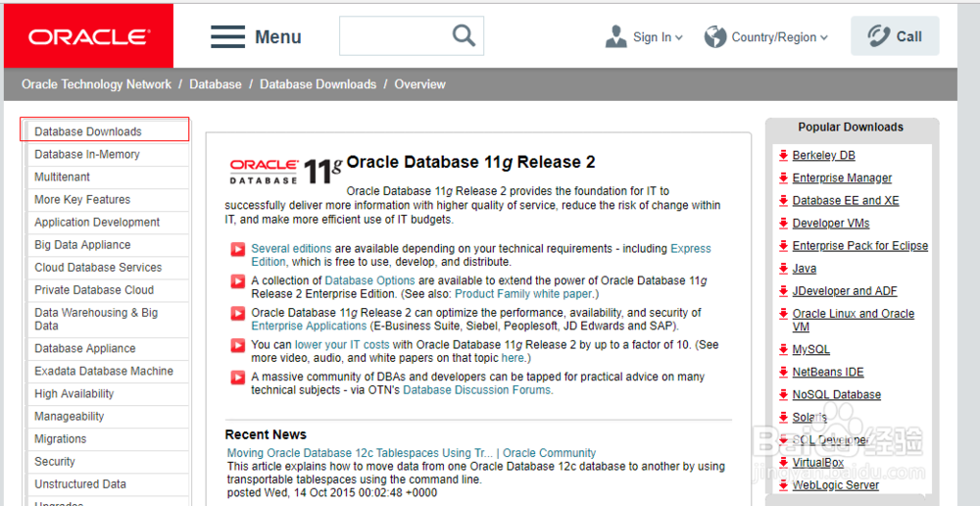Select Manageability in sidebar
The height and width of the screenshot is (506, 980).
click(x=70, y=416)
